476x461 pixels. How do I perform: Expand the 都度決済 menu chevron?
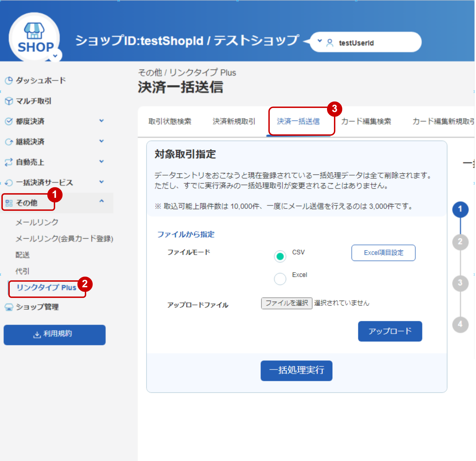click(x=102, y=121)
